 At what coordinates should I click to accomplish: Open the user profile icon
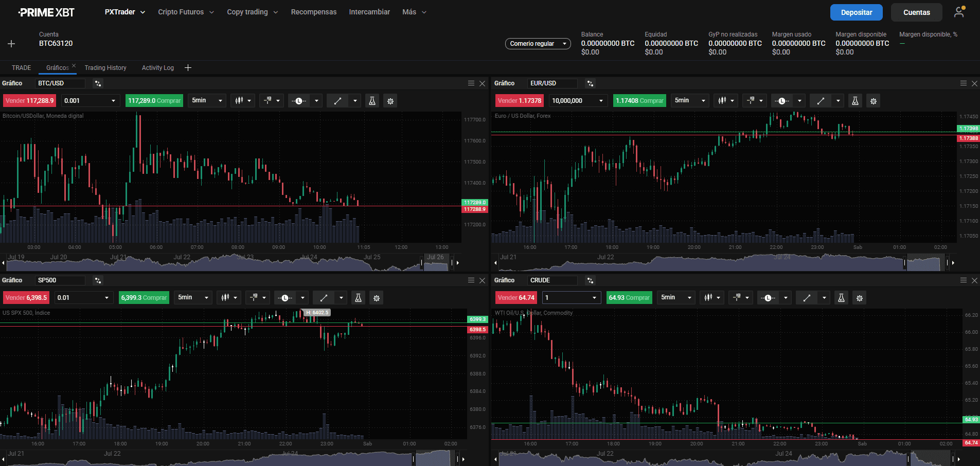(959, 12)
